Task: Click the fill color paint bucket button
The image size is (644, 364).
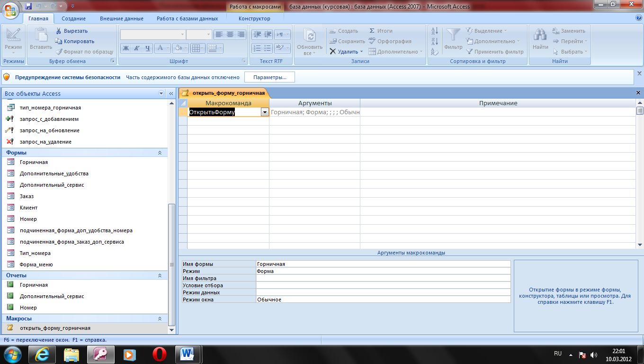Action: pyautogui.click(x=180, y=48)
